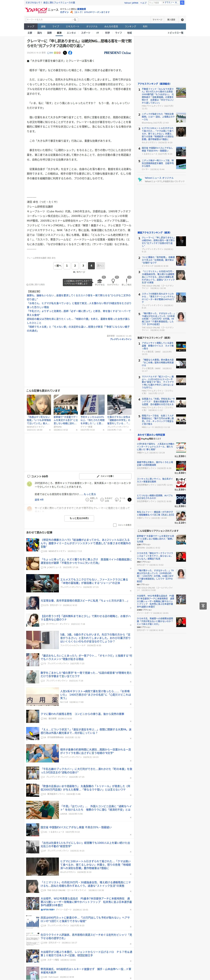Dismiss the 仕事のデキない女性は recommended card
This screenshot has width=210, height=980.
130,430
